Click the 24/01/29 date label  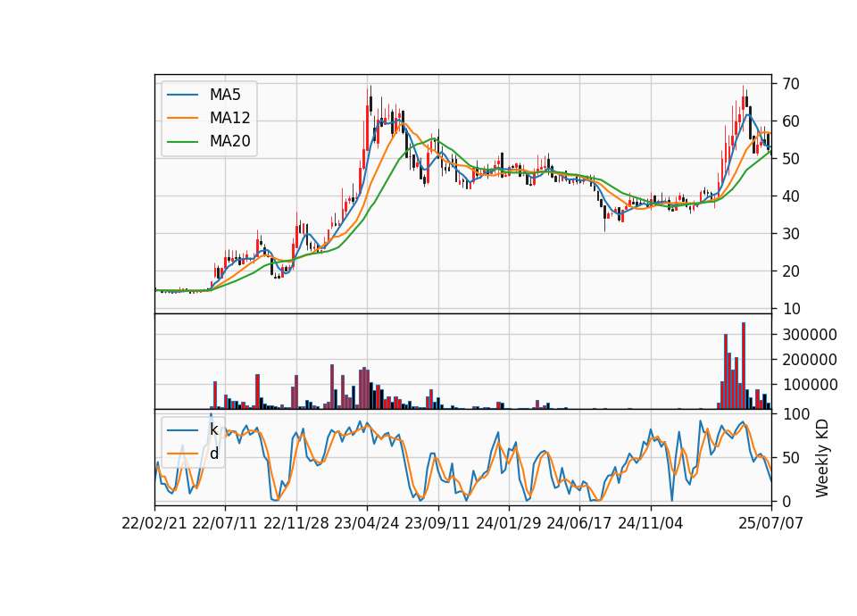point(509,523)
